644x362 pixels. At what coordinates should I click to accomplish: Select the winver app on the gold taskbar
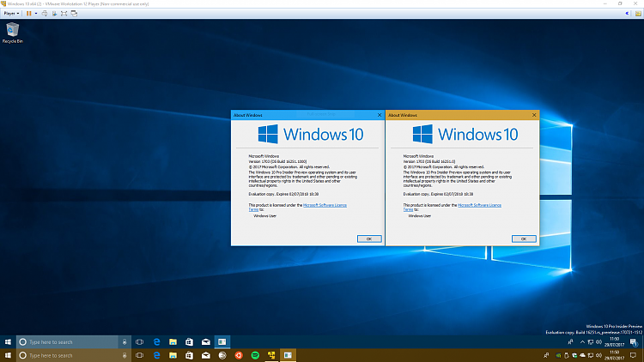click(x=288, y=355)
